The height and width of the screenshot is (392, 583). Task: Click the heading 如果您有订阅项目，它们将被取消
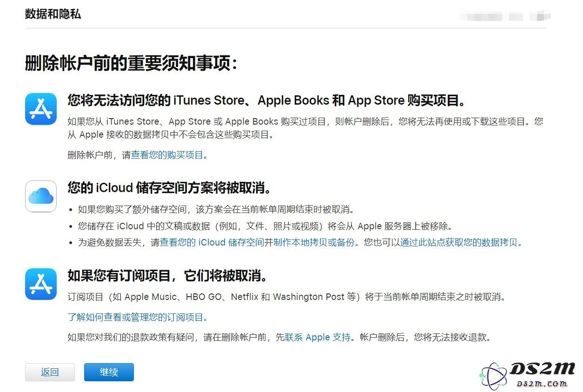(168, 275)
